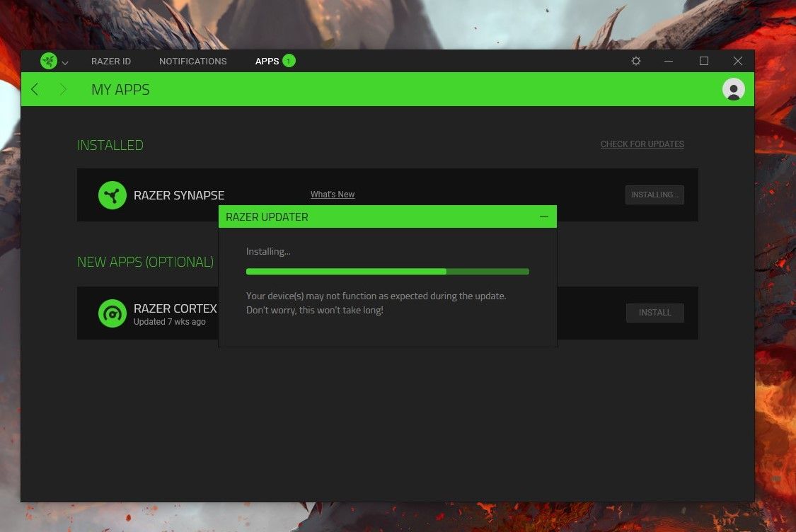Image resolution: width=796 pixels, height=532 pixels.
Task: Open the settings gear icon
Action: (635, 61)
